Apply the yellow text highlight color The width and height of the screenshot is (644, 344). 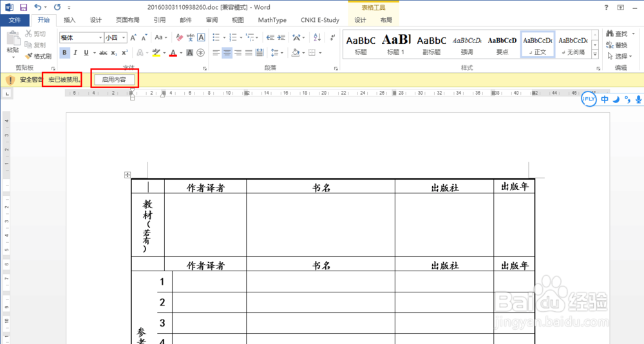pos(156,53)
